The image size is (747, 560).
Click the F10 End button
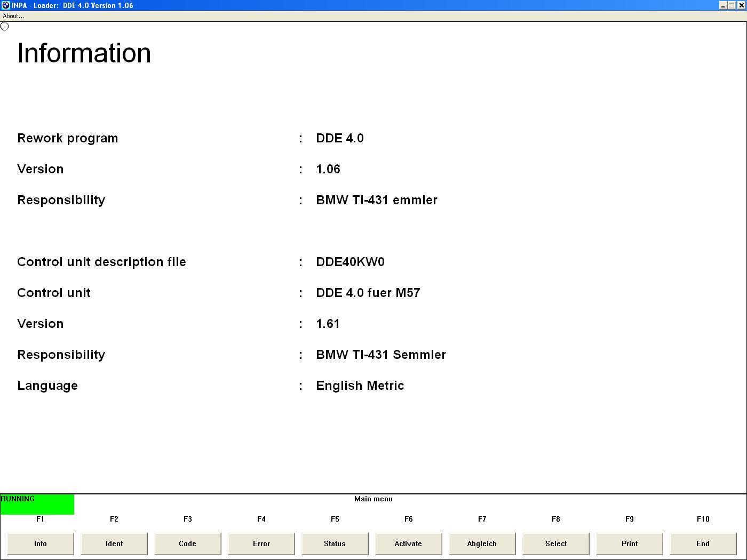tap(703, 543)
